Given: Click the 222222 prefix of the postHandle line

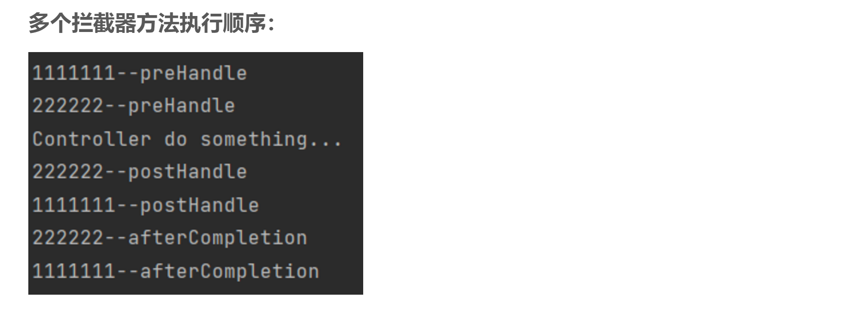Looking at the screenshot, I should (68, 172).
